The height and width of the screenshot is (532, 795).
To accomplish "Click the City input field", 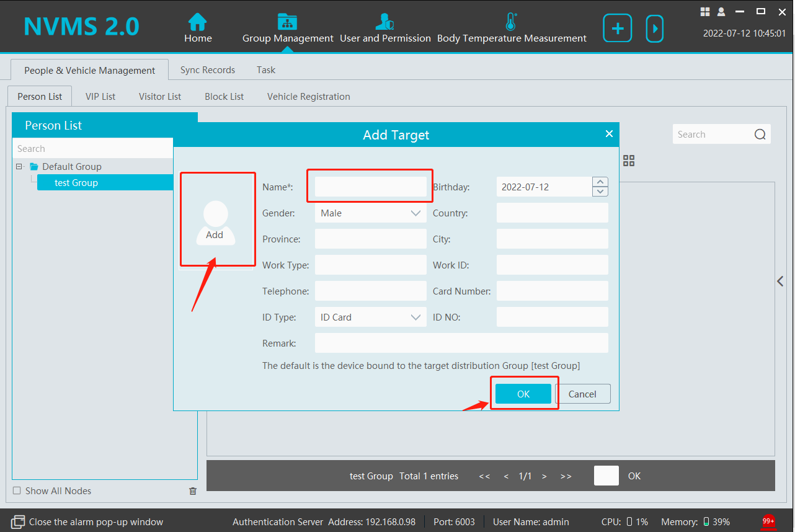I will 553,239.
